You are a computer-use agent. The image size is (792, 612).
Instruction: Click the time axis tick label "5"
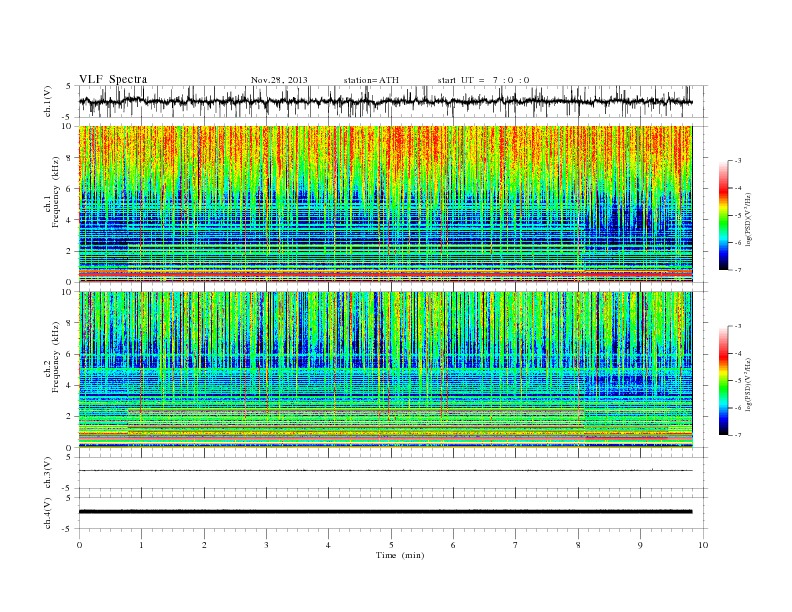coord(391,545)
